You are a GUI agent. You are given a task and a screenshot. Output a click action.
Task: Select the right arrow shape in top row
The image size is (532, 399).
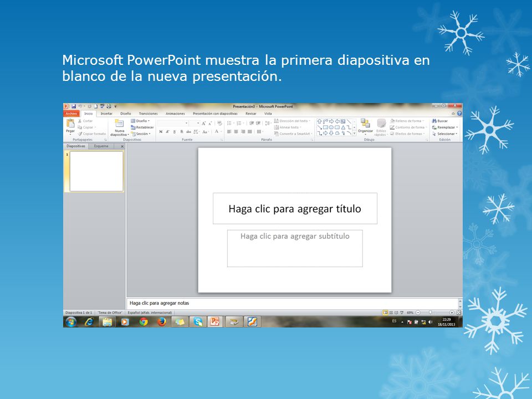(331, 121)
